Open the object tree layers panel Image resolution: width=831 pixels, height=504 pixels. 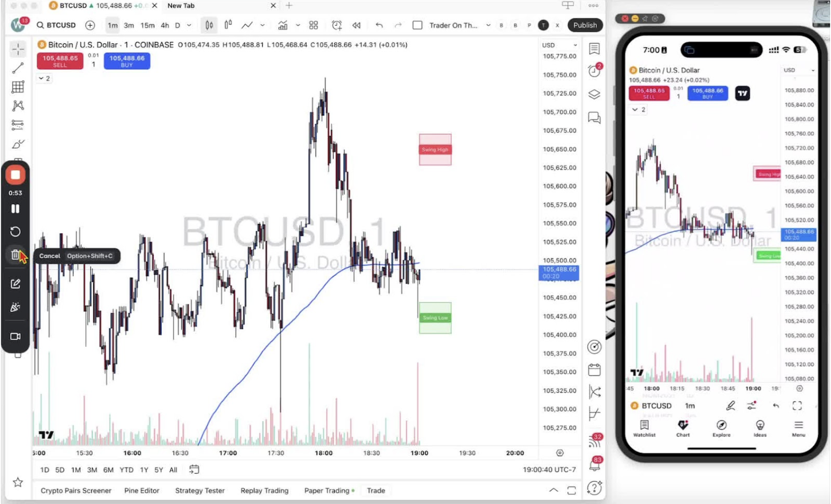click(595, 94)
